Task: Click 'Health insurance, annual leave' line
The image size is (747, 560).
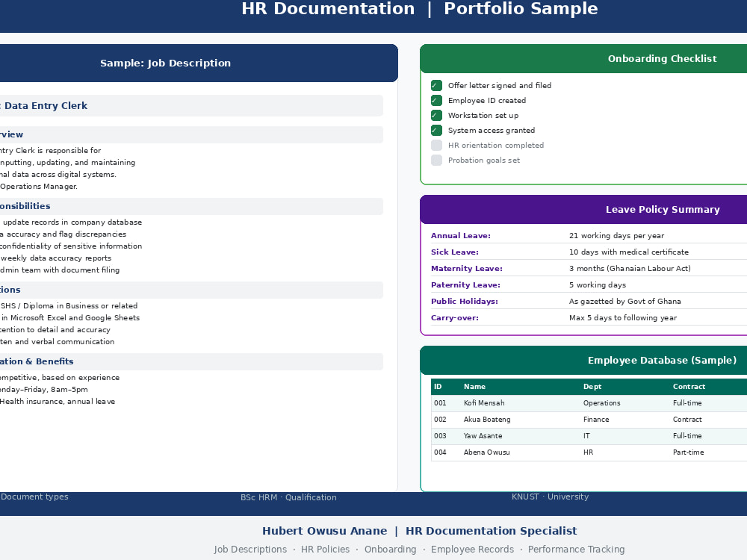Action: tap(58, 402)
